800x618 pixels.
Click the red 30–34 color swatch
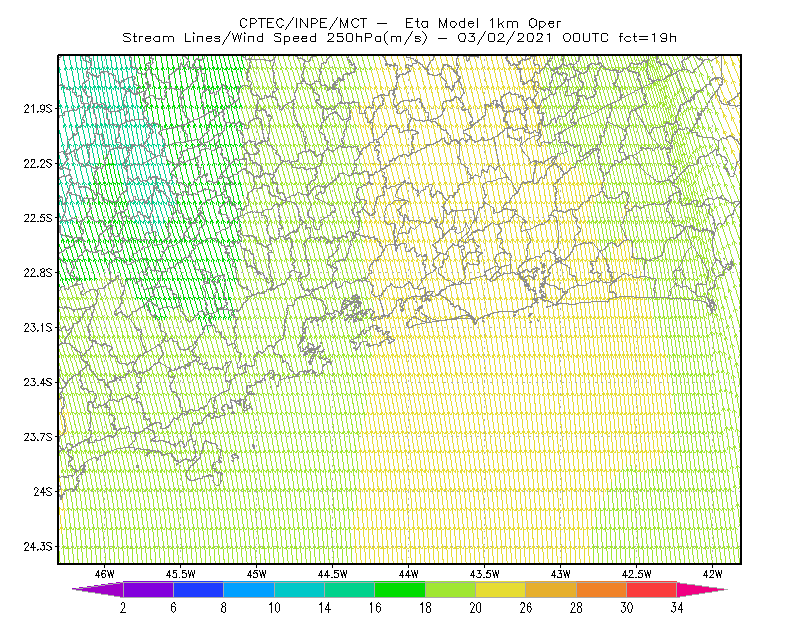point(652,589)
